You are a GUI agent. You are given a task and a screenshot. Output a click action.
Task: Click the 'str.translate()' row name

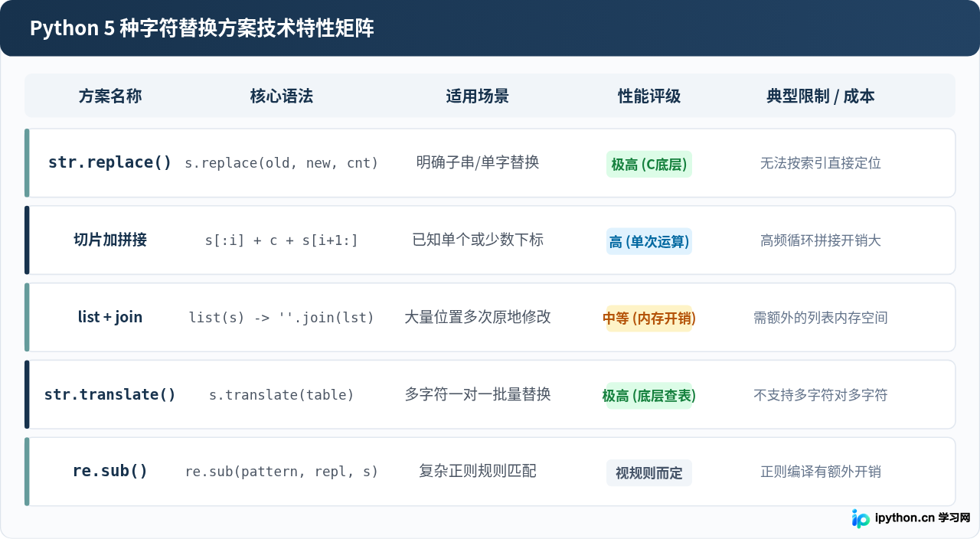pos(110,394)
